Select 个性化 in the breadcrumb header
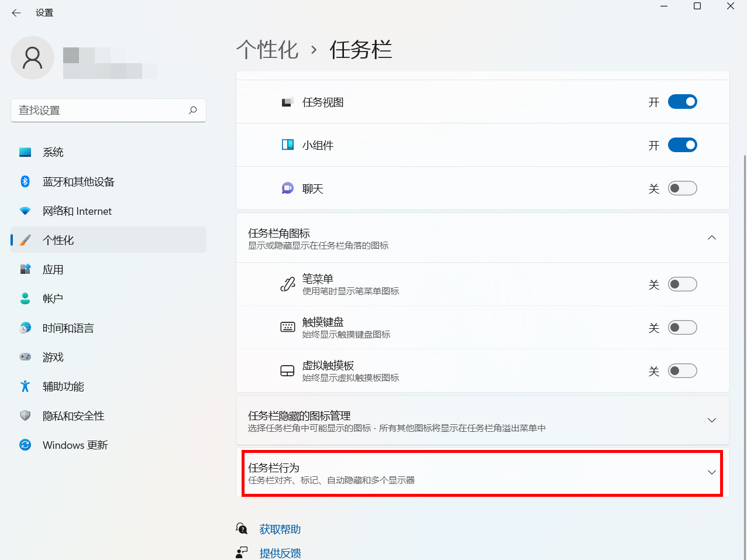The height and width of the screenshot is (560, 747). pos(267,50)
